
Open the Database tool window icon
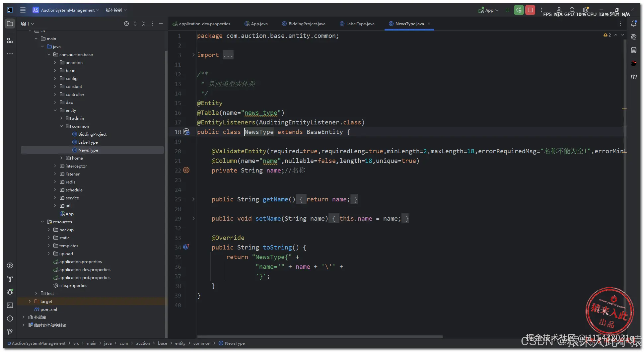[633, 50]
